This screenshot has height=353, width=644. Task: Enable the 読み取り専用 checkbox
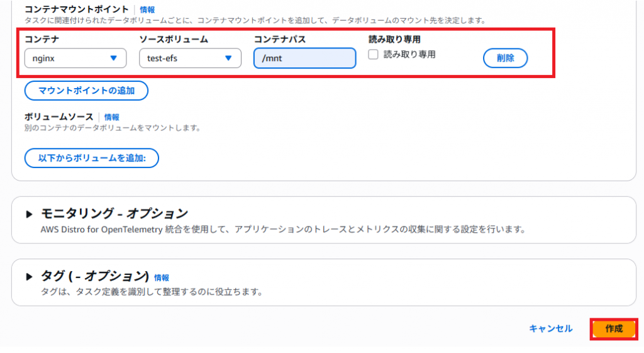[373, 55]
